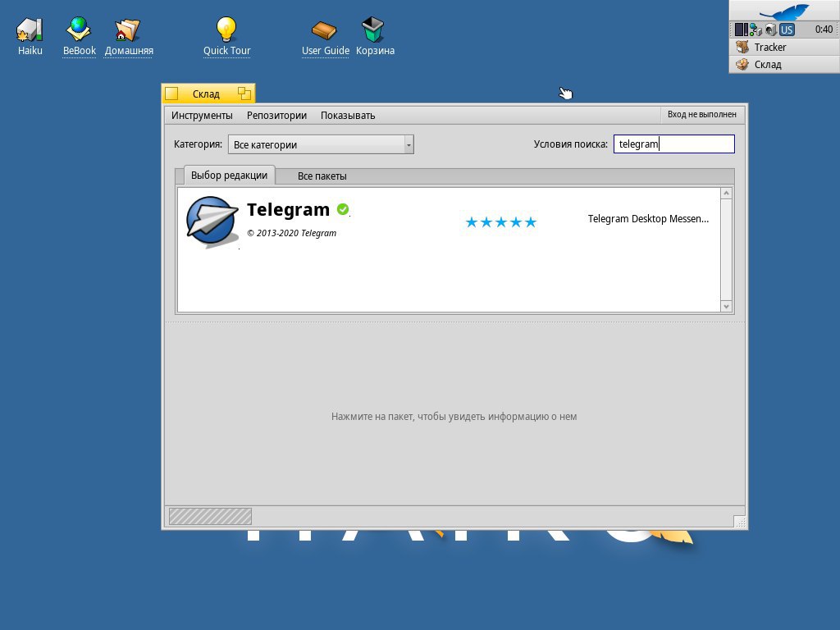Screen dimensions: 840x630
Task: Click the Вход не выполнен login button
Action: (702, 114)
